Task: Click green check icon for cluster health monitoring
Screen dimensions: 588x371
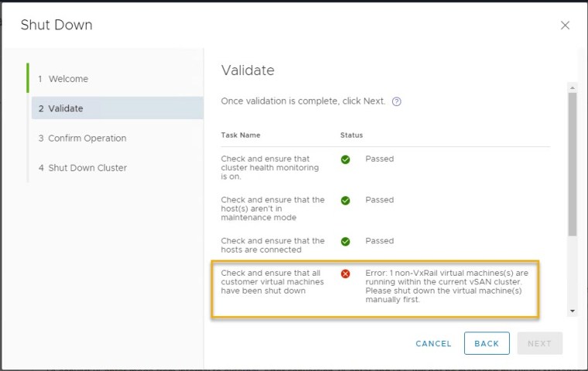Action: click(346, 160)
